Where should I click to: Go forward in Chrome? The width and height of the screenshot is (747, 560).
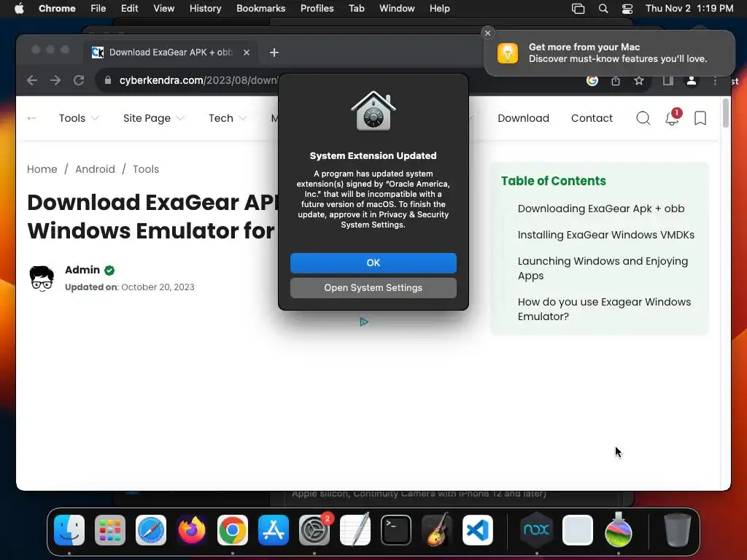click(55, 80)
